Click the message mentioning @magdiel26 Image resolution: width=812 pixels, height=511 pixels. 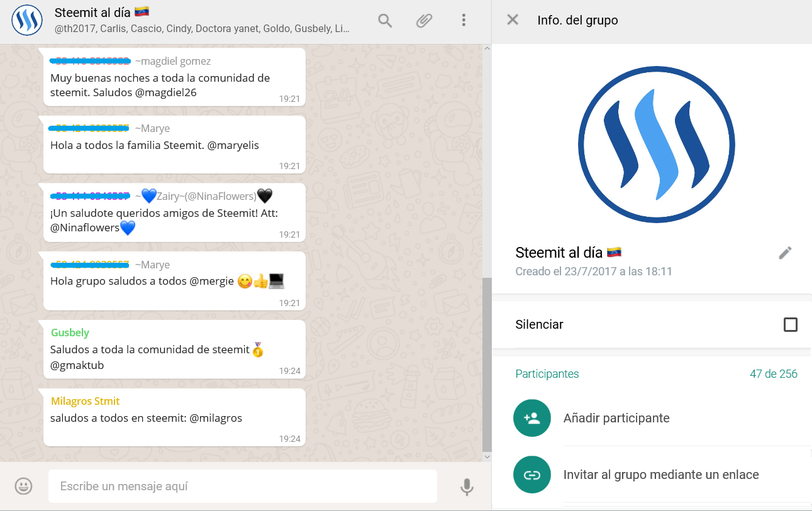pyautogui.click(x=174, y=77)
